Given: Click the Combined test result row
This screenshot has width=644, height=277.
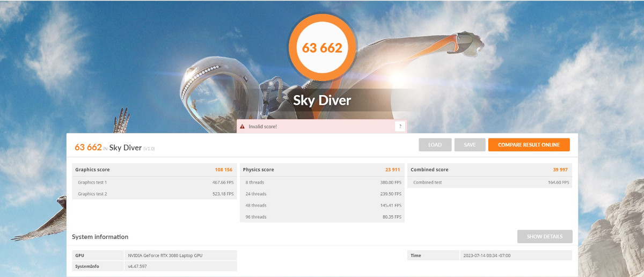Looking at the screenshot, I should tap(489, 183).
